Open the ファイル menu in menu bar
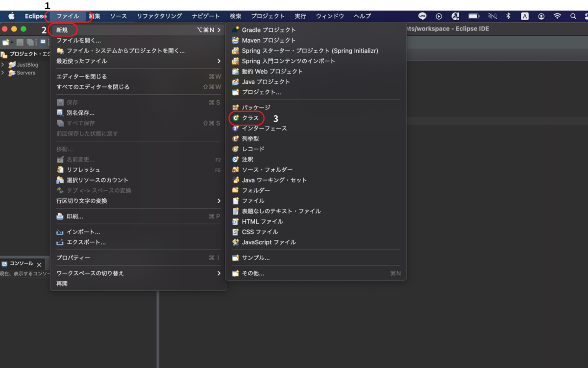The height and width of the screenshot is (368, 588). click(68, 16)
